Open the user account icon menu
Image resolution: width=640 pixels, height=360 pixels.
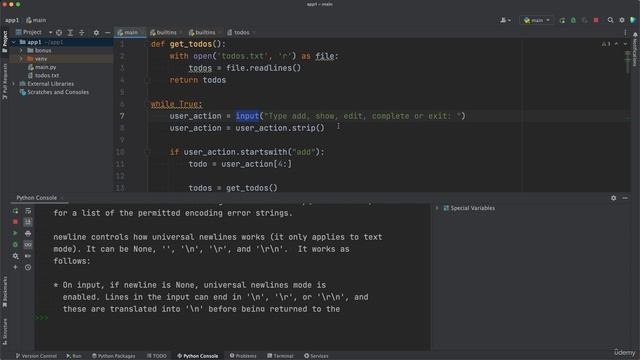tap(505, 20)
